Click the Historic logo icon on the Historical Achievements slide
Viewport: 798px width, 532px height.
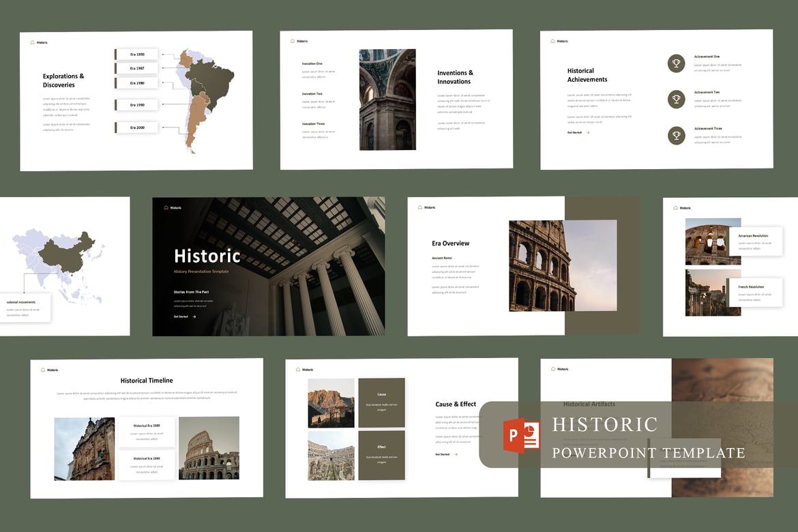coord(552,41)
